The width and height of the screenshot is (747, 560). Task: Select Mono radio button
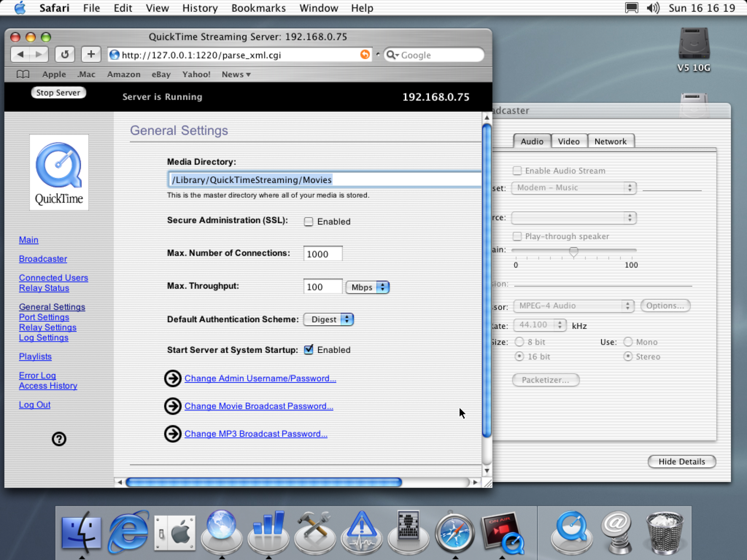(x=628, y=342)
